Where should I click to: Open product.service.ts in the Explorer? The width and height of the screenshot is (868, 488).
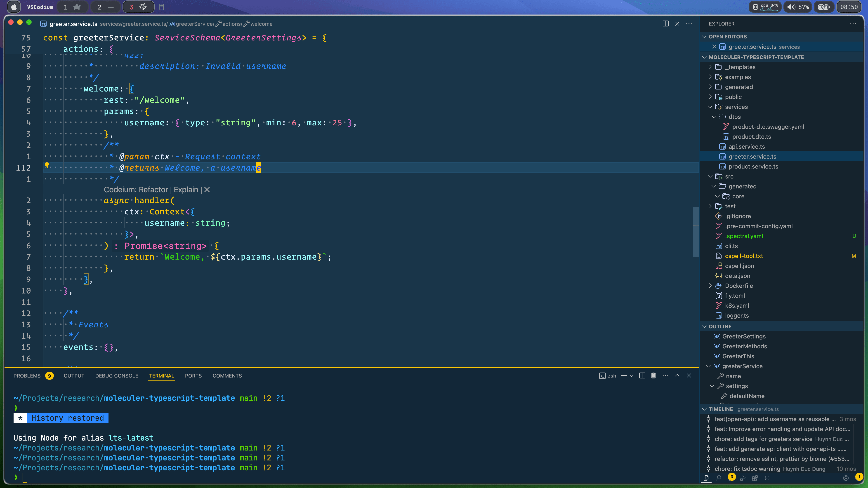753,166
